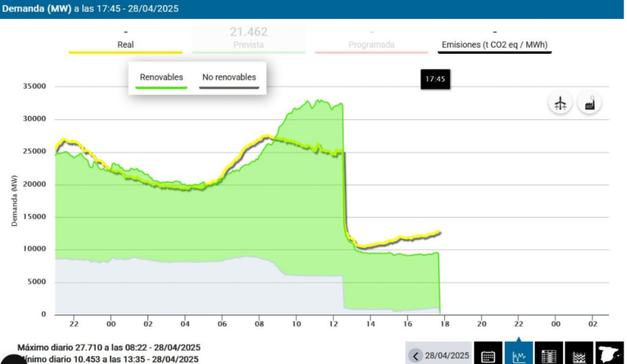This screenshot has height=364, width=627.
Task: Toggle the Prevista forecast series
Action: (249, 44)
